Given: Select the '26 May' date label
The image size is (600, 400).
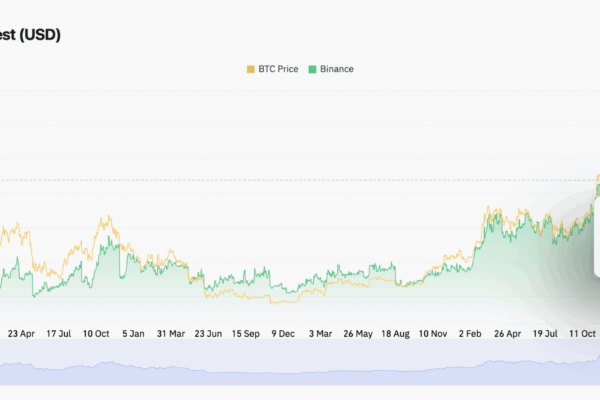Looking at the screenshot, I should pos(358,332).
